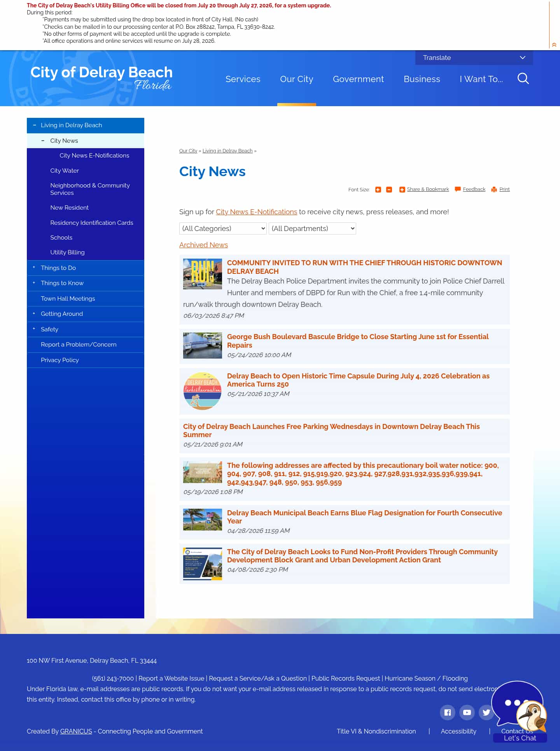Click the Run with the Chief thumbnail
This screenshot has height=751, width=560.
(203, 274)
